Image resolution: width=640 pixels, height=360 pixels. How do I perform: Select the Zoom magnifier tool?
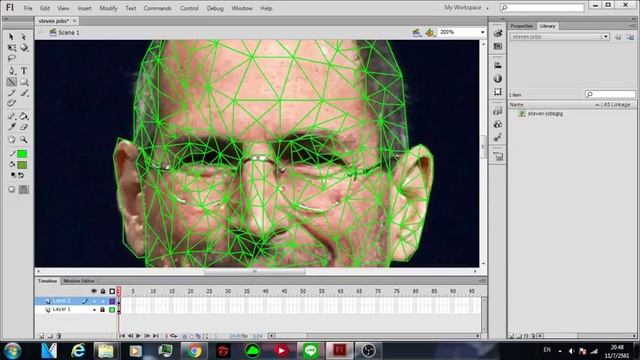24,140
